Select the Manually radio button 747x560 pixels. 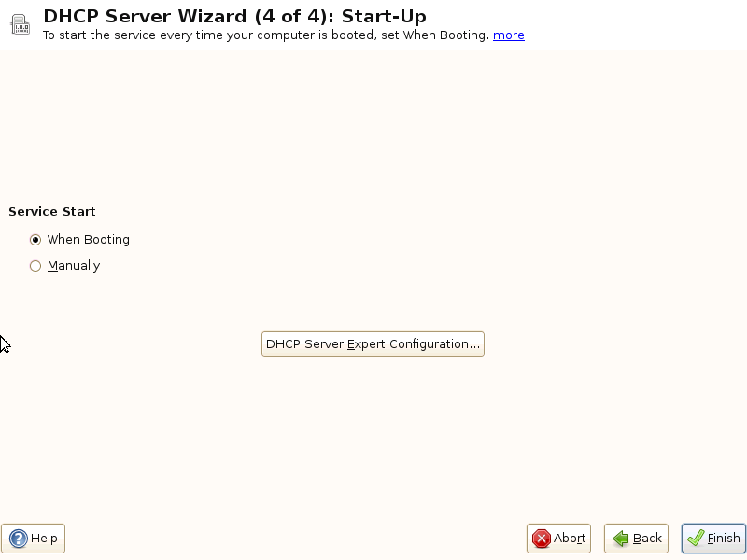click(35, 266)
